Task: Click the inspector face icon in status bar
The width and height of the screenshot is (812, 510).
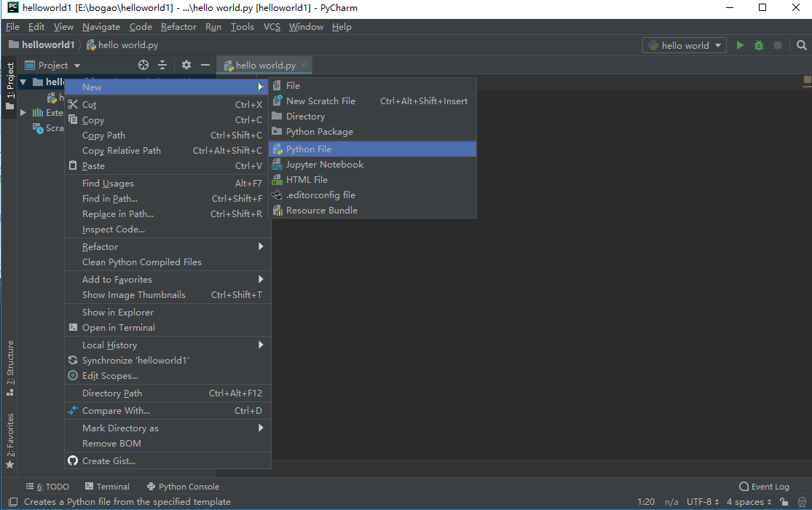Action: pyautogui.click(x=802, y=502)
